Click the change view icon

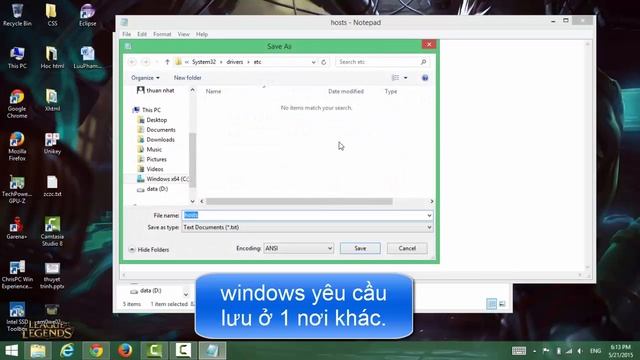[x=395, y=78]
